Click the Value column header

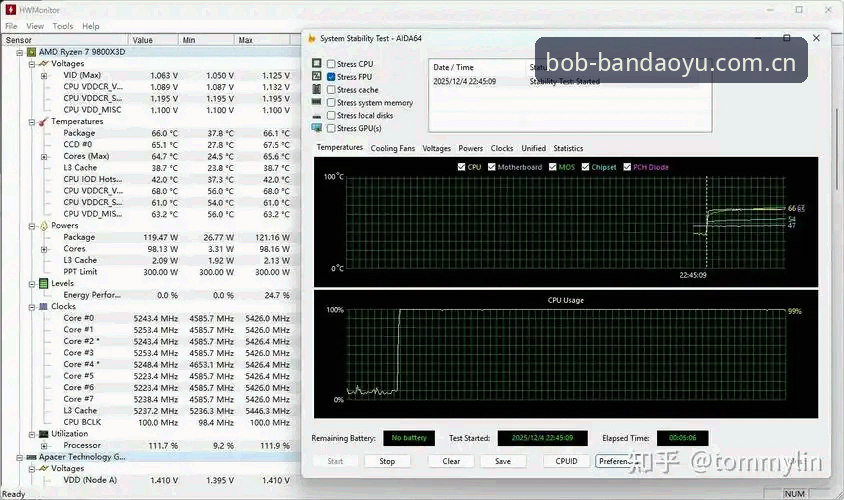click(x=153, y=40)
